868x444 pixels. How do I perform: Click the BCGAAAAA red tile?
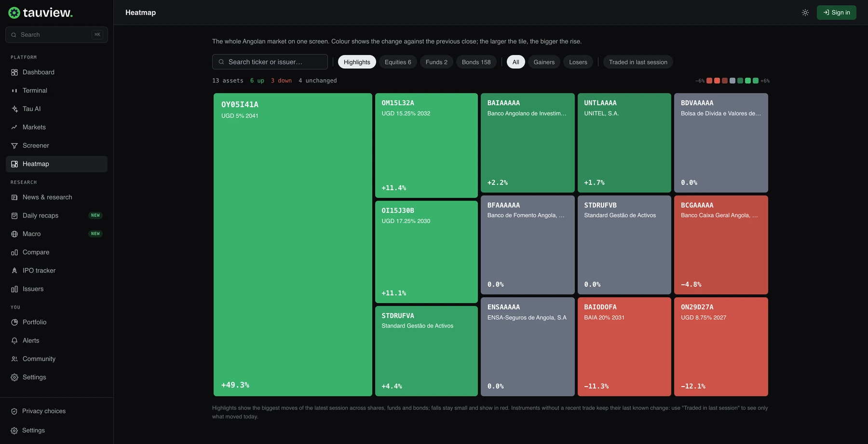(721, 245)
